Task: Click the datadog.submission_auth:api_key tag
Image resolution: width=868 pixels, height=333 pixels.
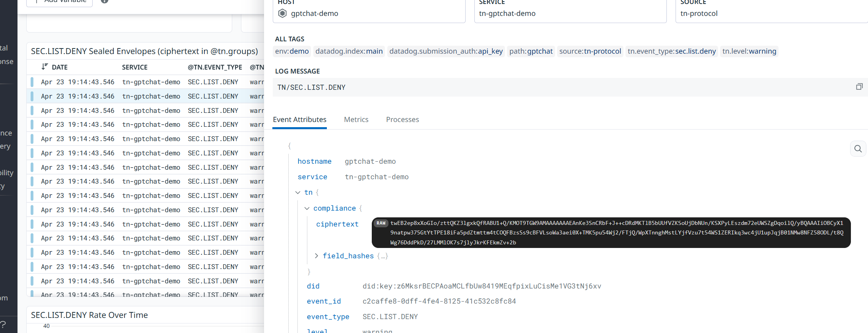Action: pos(446,51)
